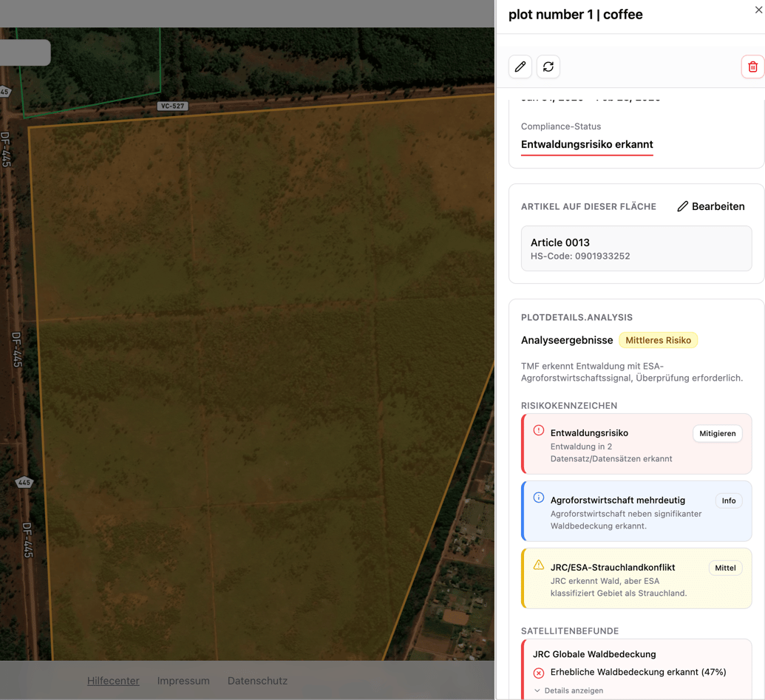The height and width of the screenshot is (700, 765).
Task: Click the yellow warning triangle icon
Action: pos(539,565)
